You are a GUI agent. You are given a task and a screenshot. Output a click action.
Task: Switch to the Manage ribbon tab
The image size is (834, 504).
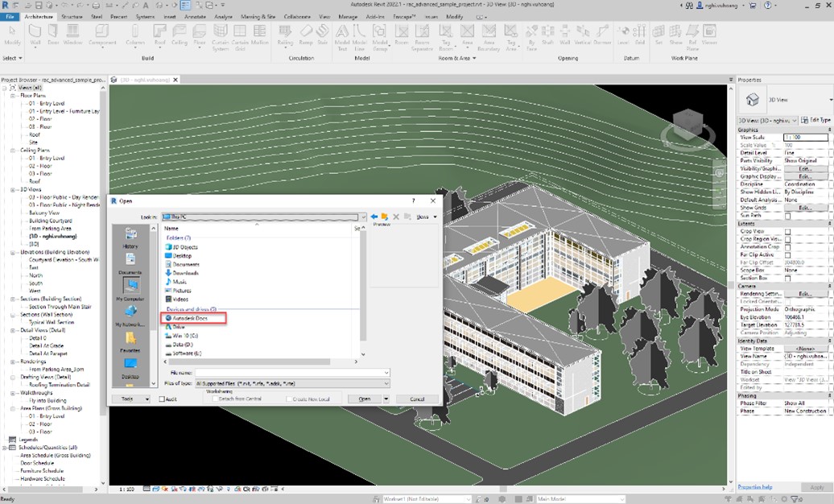pos(348,16)
